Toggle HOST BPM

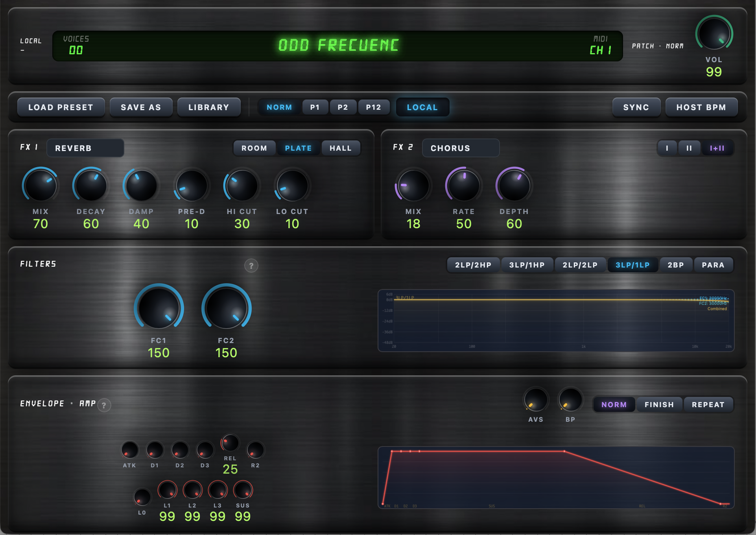coord(701,107)
